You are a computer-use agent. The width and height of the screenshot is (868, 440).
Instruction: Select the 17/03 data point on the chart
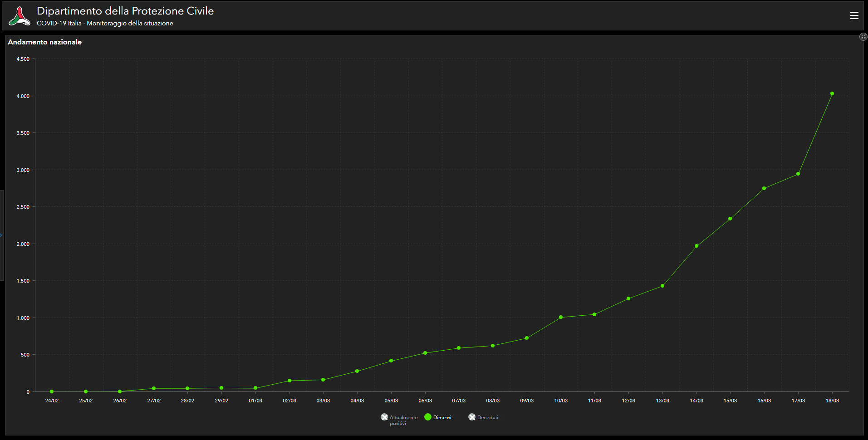[x=798, y=174]
